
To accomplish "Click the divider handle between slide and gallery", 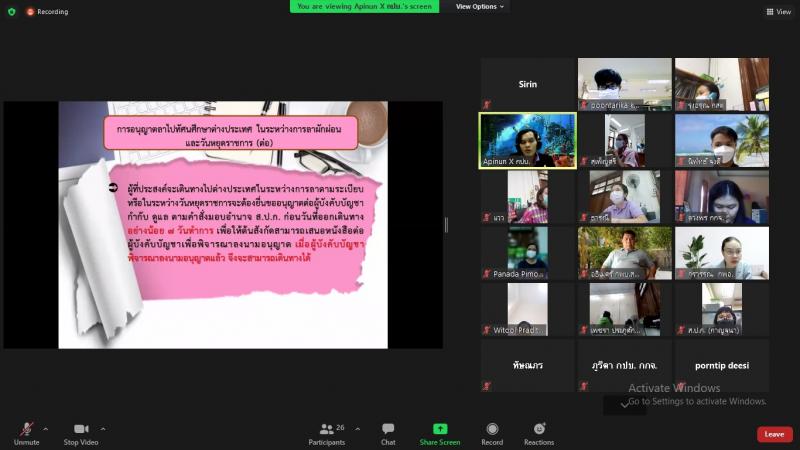I will (446, 225).
